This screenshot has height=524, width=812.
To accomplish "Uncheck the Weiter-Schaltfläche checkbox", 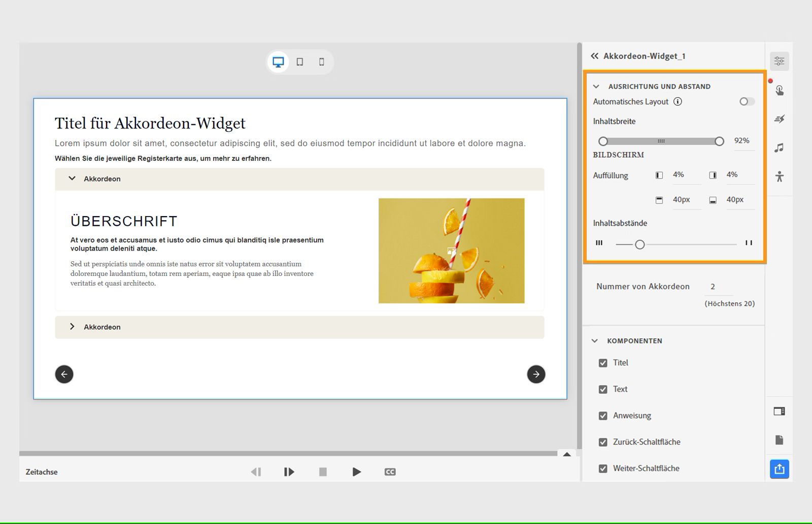I will coord(603,468).
